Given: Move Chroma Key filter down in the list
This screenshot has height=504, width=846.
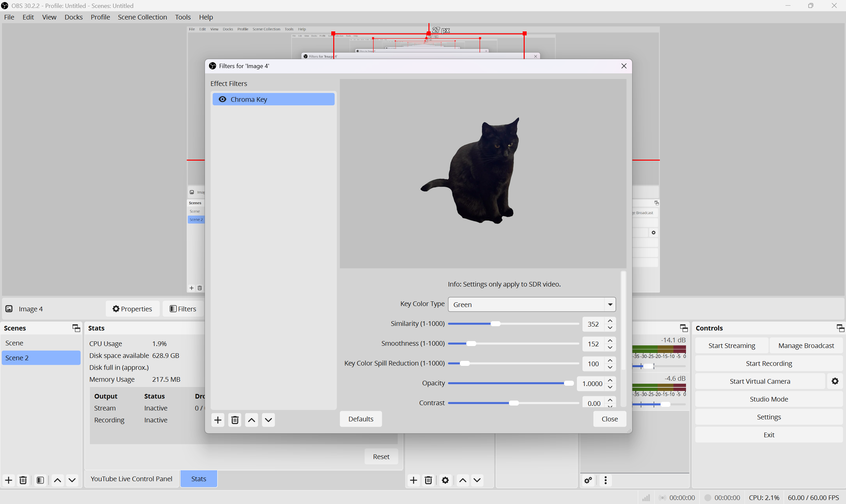Looking at the screenshot, I should pyautogui.click(x=268, y=420).
